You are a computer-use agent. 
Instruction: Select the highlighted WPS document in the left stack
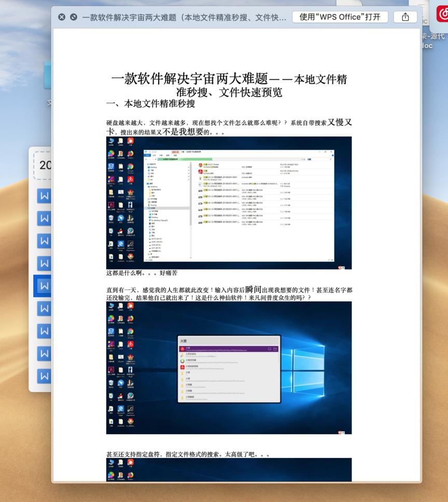(44, 285)
